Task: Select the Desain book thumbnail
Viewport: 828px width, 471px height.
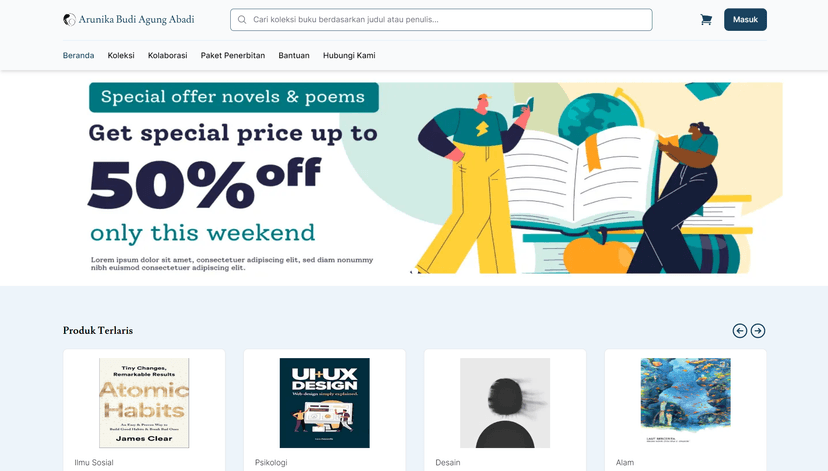Action: coord(505,403)
